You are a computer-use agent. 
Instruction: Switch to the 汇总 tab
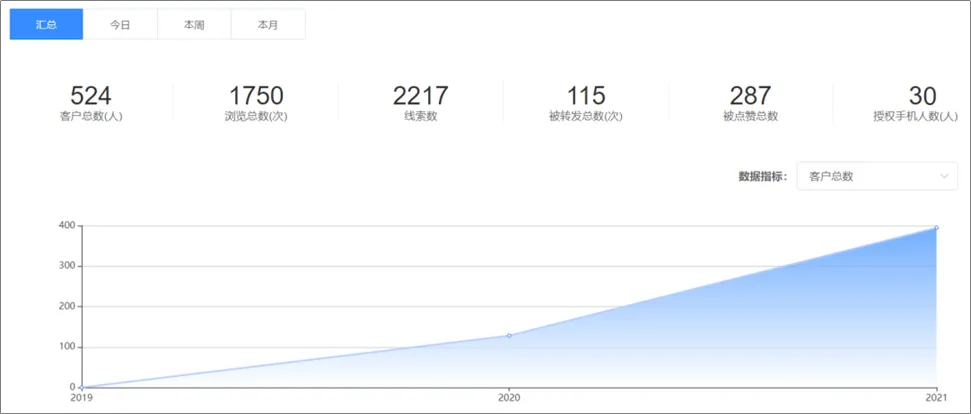(46, 25)
